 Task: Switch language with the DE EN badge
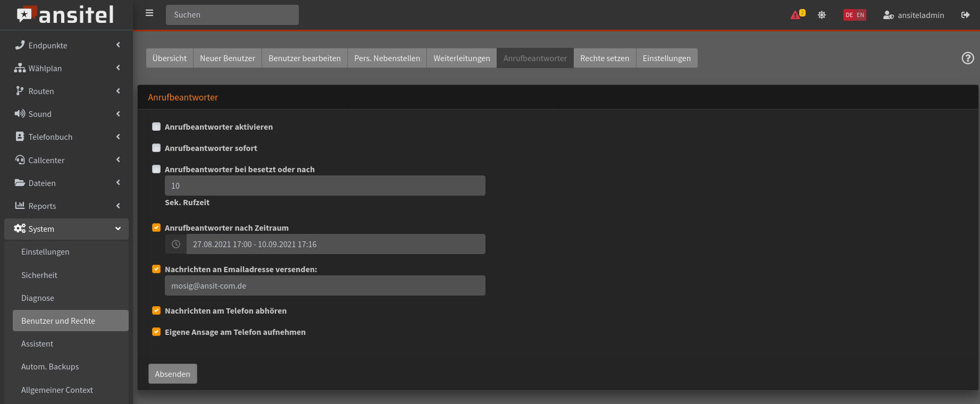point(855,15)
